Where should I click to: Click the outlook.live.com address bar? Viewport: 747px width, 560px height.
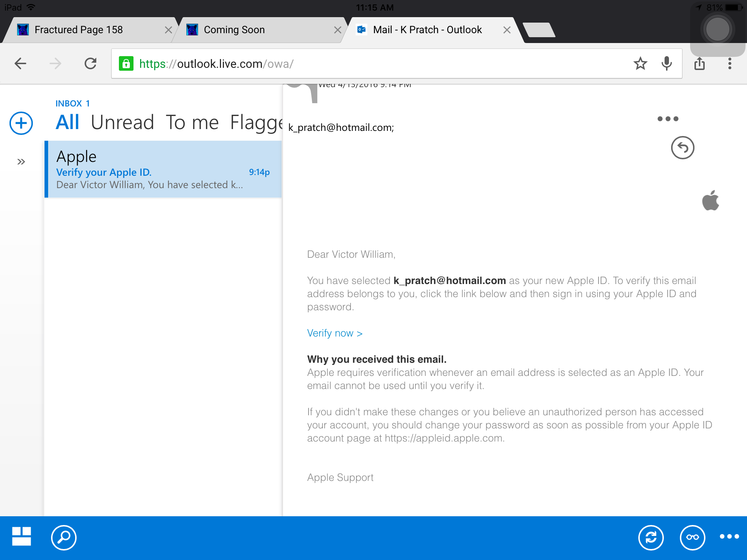[365, 64]
